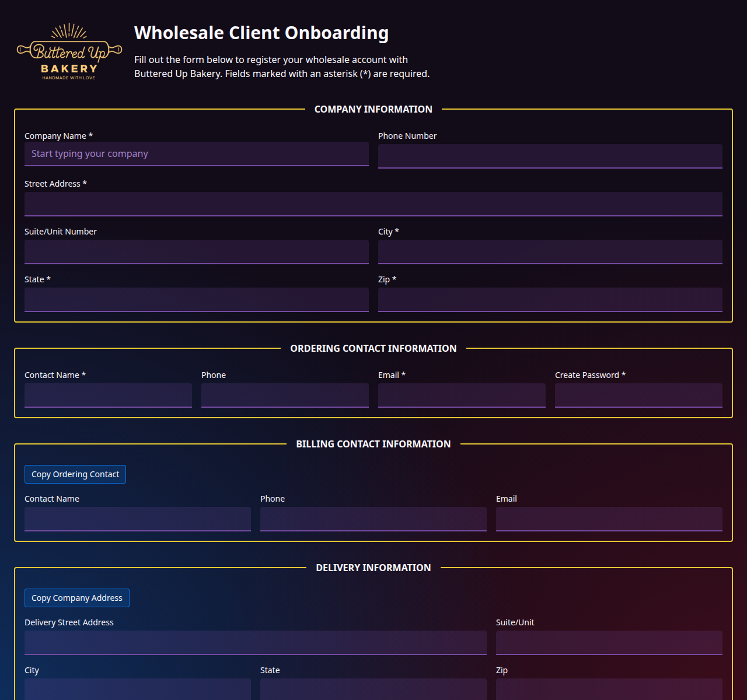Click the Suite/Unit field in Delivery Information
Viewport: 747px width, 700px height.
point(609,642)
